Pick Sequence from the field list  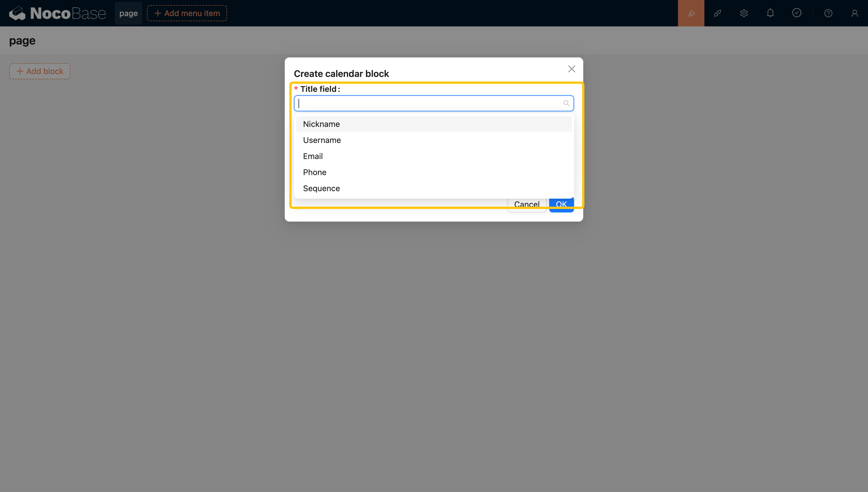(x=321, y=188)
